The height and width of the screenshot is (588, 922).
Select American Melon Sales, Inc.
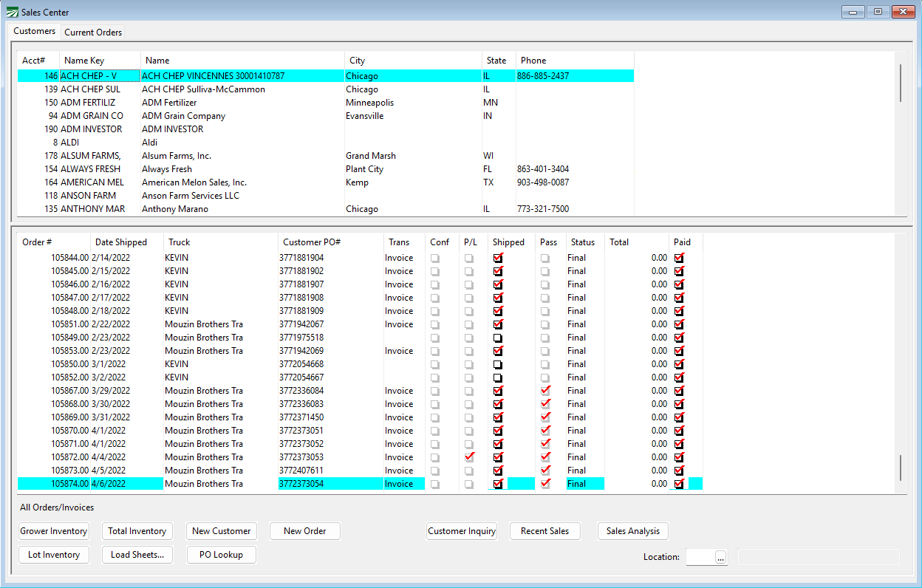point(326,182)
